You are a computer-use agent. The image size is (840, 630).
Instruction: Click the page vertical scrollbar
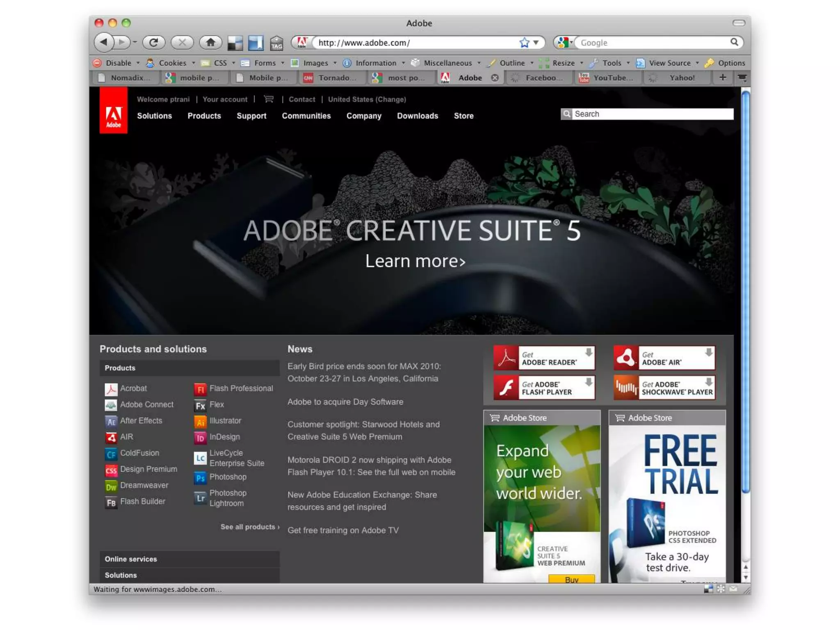click(746, 291)
